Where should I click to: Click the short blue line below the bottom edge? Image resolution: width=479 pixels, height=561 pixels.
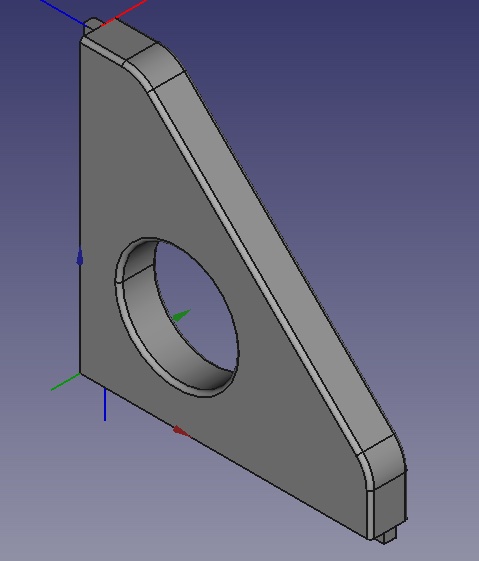105,404
